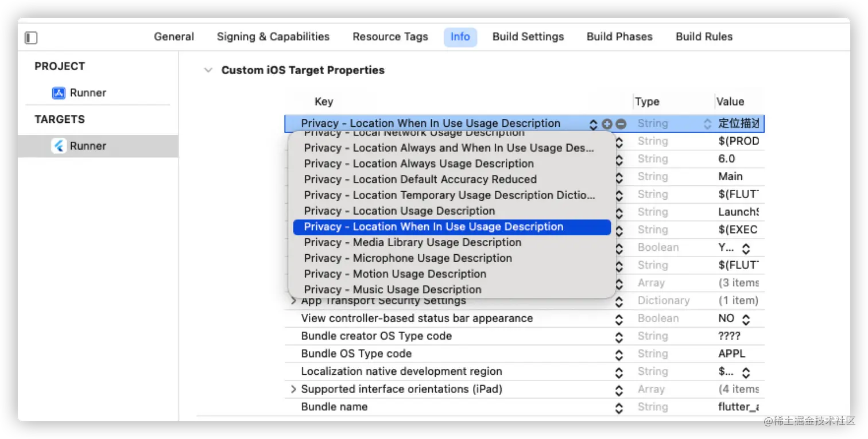The width and height of the screenshot is (868, 439).
Task: Click the value field of Location row
Action: point(739,124)
